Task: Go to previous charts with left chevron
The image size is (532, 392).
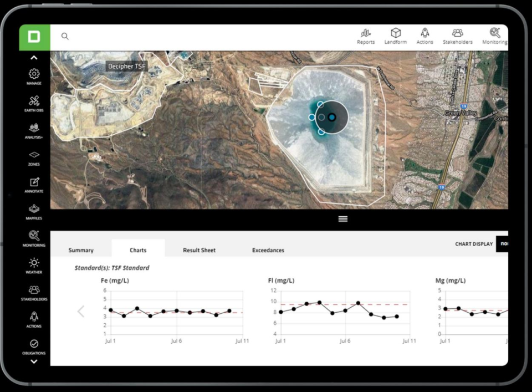Action: click(81, 311)
